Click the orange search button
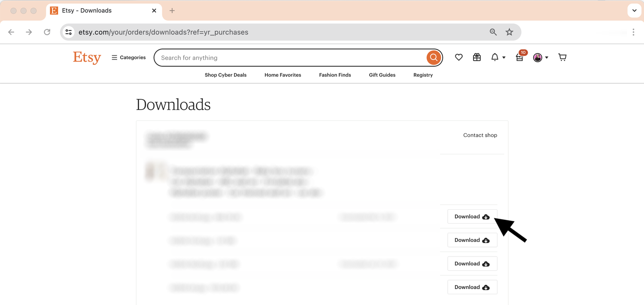The height and width of the screenshot is (305, 644). click(x=434, y=58)
